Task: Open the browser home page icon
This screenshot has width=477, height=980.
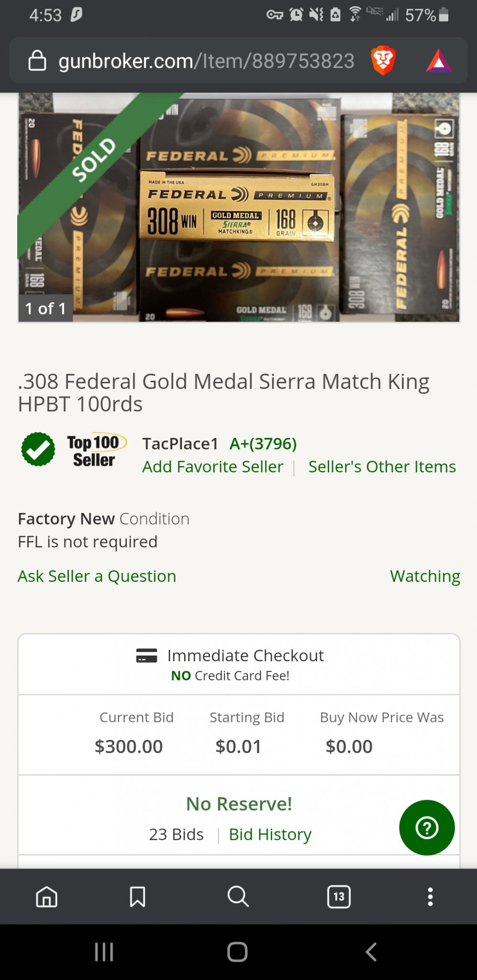Action: [x=47, y=896]
